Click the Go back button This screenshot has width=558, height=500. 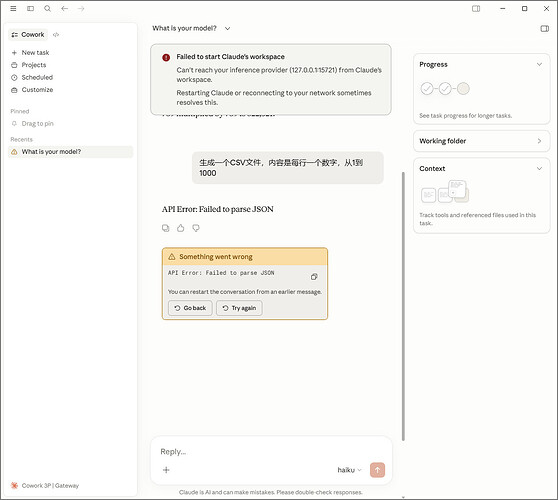(190, 308)
